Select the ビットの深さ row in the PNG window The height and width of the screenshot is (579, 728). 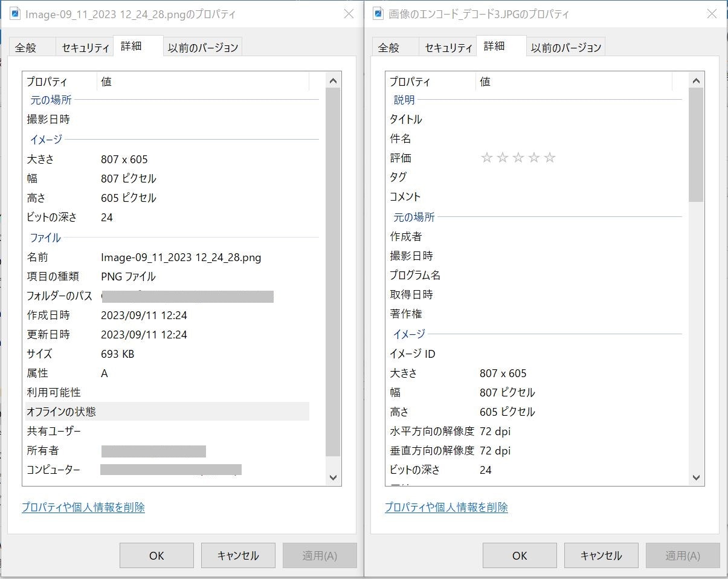pos(166,217)
